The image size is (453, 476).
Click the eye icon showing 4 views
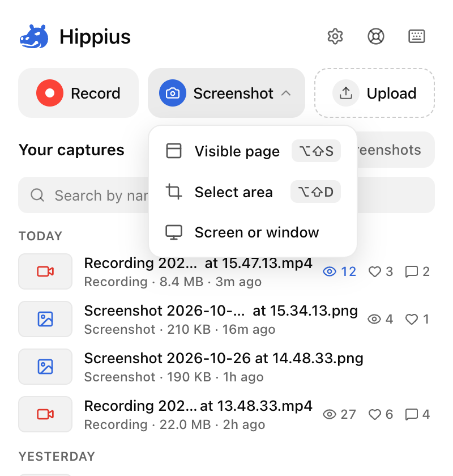(x=374, y=319)
